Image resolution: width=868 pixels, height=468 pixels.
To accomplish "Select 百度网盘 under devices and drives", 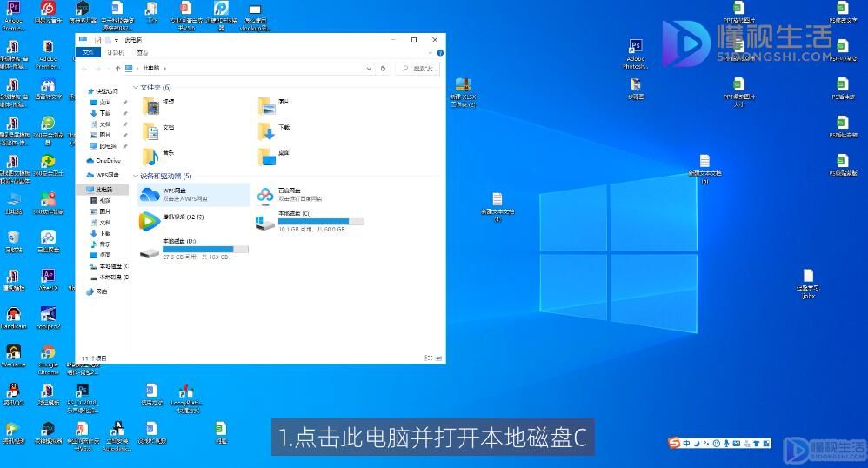I will [x=310, y=194].
